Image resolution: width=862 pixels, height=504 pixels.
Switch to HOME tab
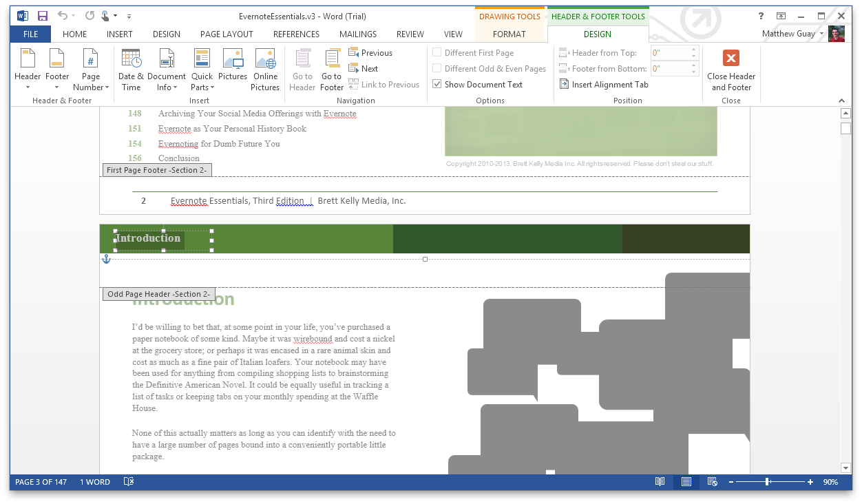74,34
